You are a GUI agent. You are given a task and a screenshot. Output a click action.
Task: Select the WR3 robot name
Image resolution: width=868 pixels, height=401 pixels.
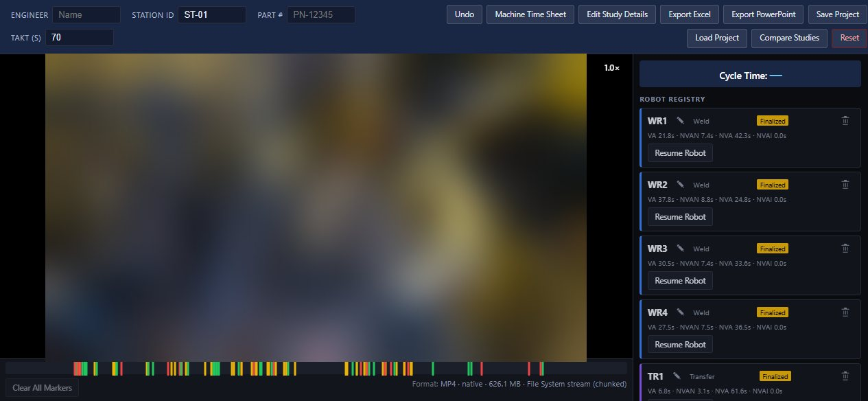tap(657, 249)
